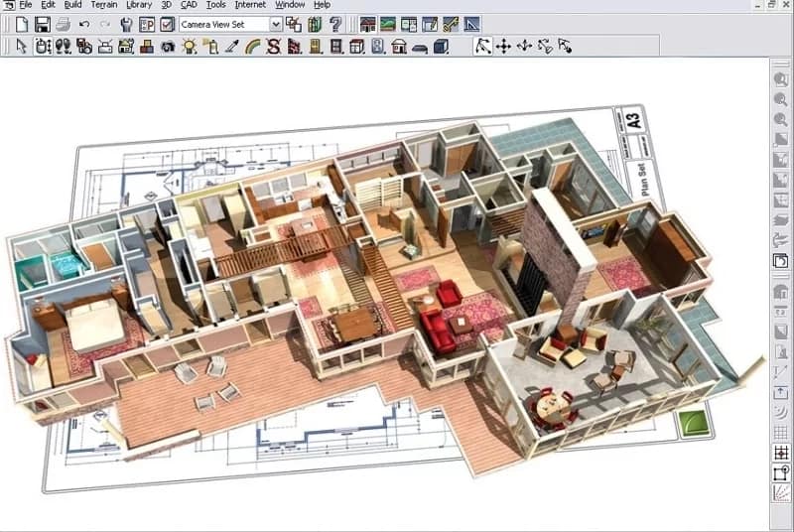Screen dimensions: 794x532
Task: Click the Save floppy disk icon
Action: 42,24
